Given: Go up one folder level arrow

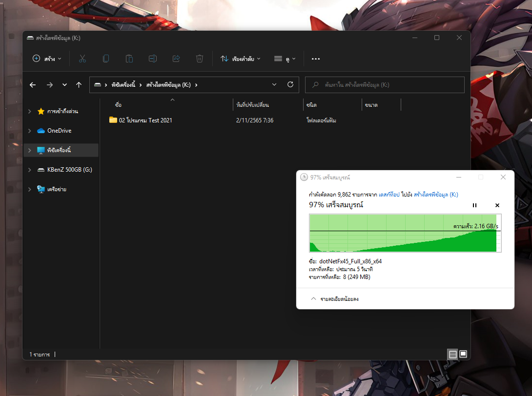Looking at the screenshot, I should (79, 85).
